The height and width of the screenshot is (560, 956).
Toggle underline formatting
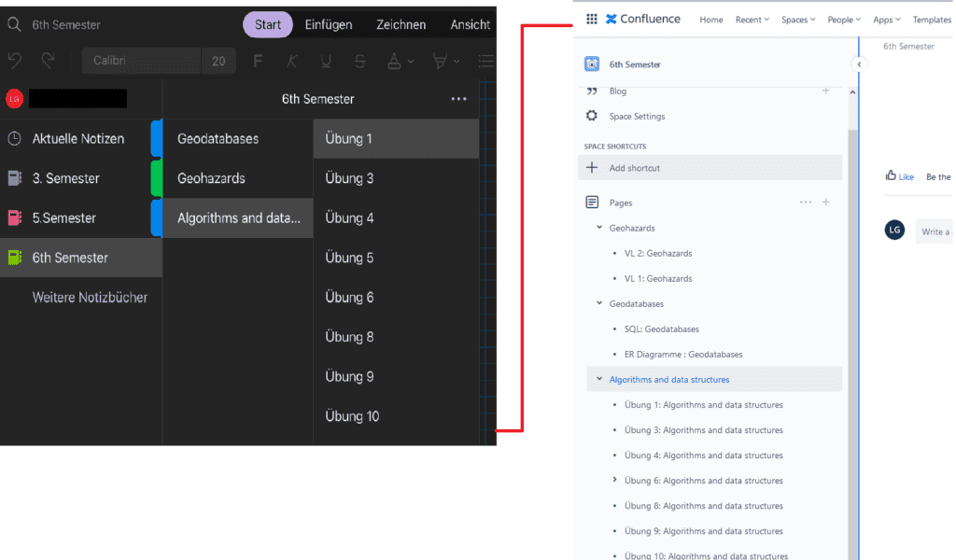pyautogui.click(x=326, y=61)
